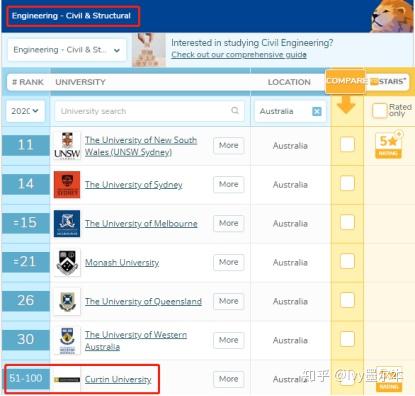Open The University of Melbourne link
The image size is (415, 396).
pos(141,223)
